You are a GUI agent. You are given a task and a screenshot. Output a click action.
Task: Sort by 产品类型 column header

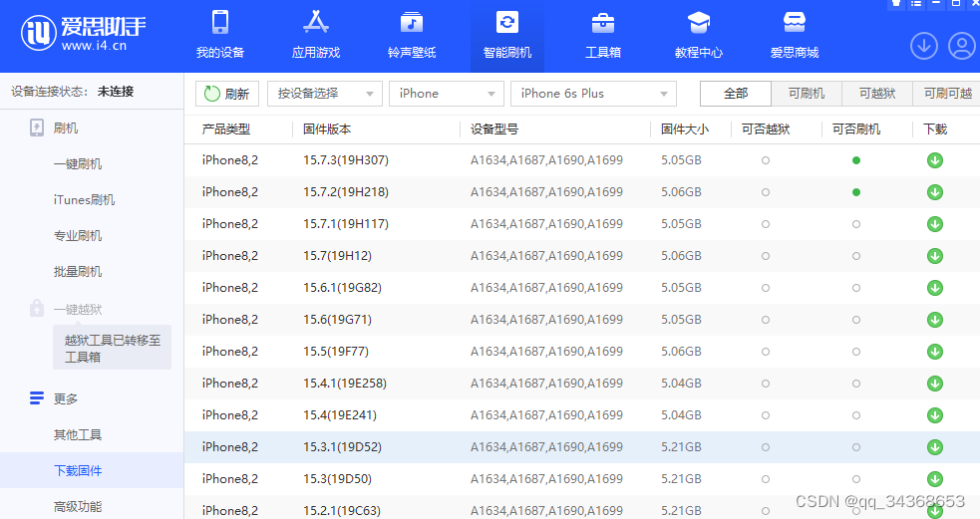point(225,130)
